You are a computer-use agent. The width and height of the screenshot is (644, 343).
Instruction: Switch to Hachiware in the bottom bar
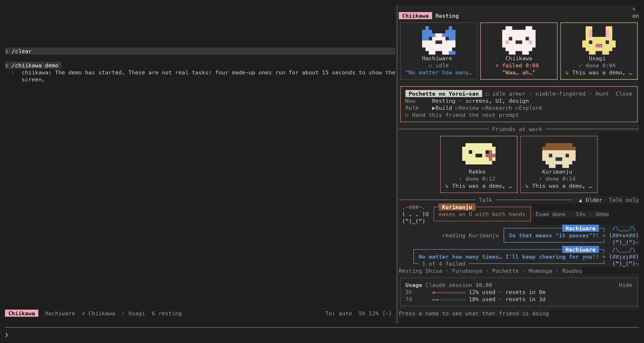pyautogui.click(x=60, y=314)
